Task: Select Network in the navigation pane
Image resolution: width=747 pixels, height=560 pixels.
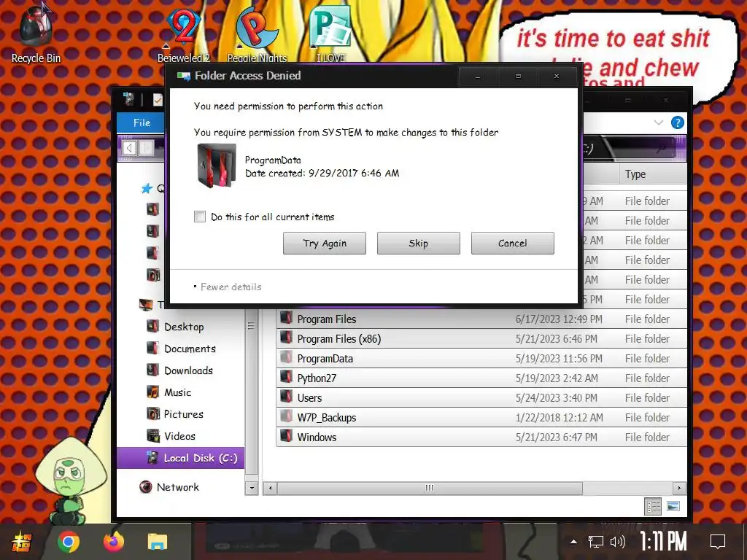Action: pyautogui.click(x=178, y=487)
